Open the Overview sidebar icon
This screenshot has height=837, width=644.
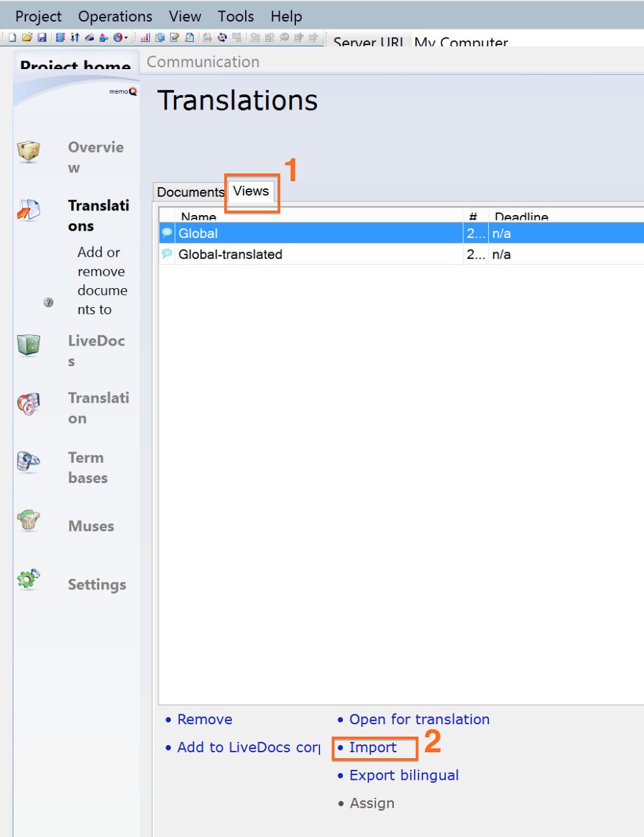[x=29, y=151]
